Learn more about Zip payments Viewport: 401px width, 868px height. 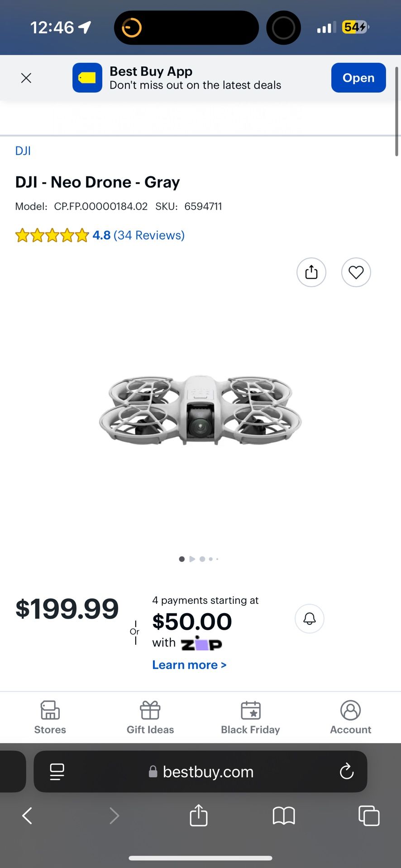189,665
